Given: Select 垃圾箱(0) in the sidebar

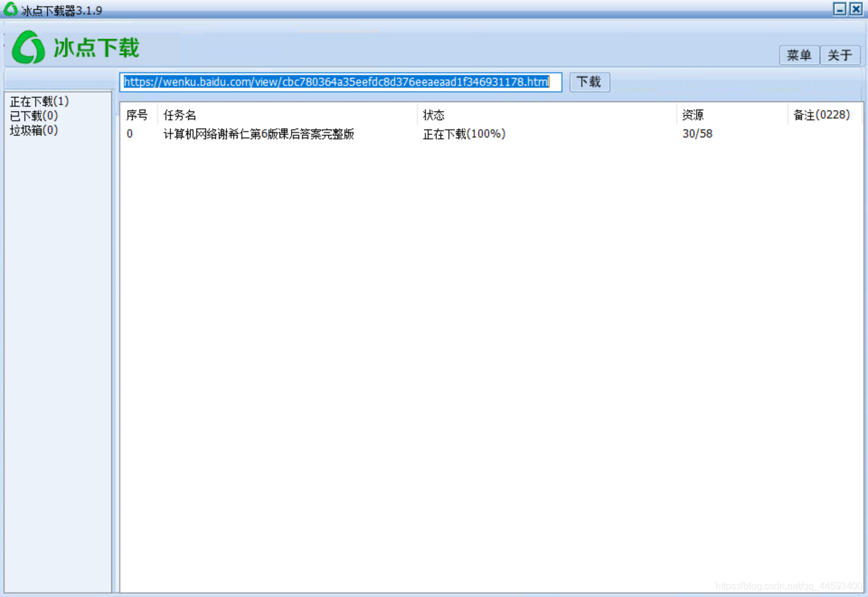Looking at the screenshot, I should [34, 130].
